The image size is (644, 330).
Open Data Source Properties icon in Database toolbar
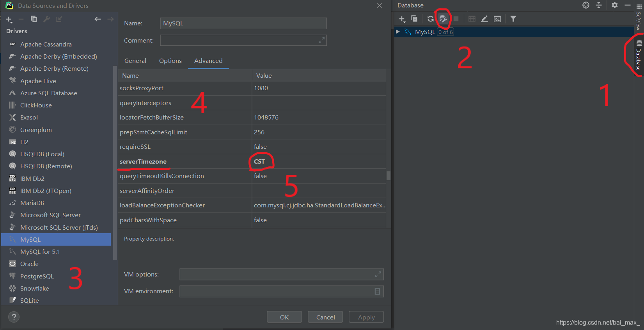(443, 19)
